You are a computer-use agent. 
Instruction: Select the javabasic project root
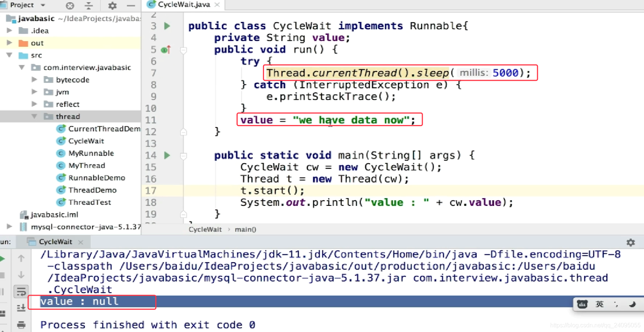36,18
